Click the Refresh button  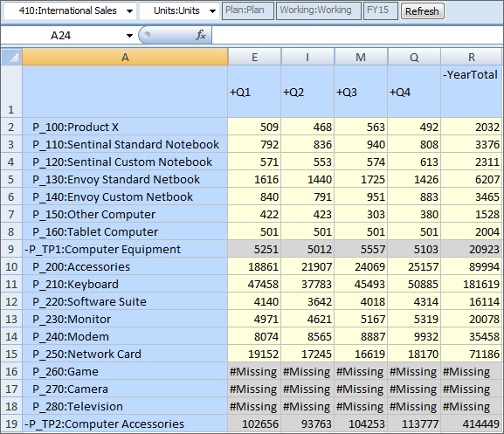coord(423,11)
